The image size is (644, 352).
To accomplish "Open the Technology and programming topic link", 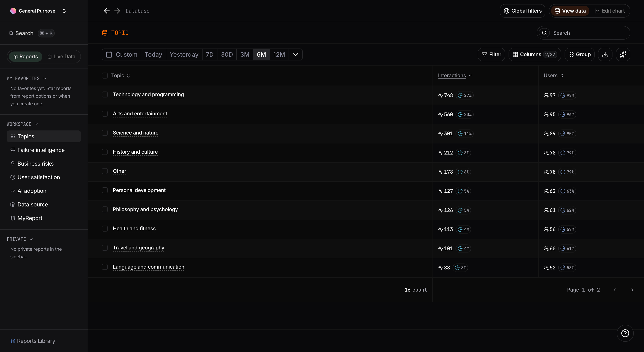I will pos(148,94).
